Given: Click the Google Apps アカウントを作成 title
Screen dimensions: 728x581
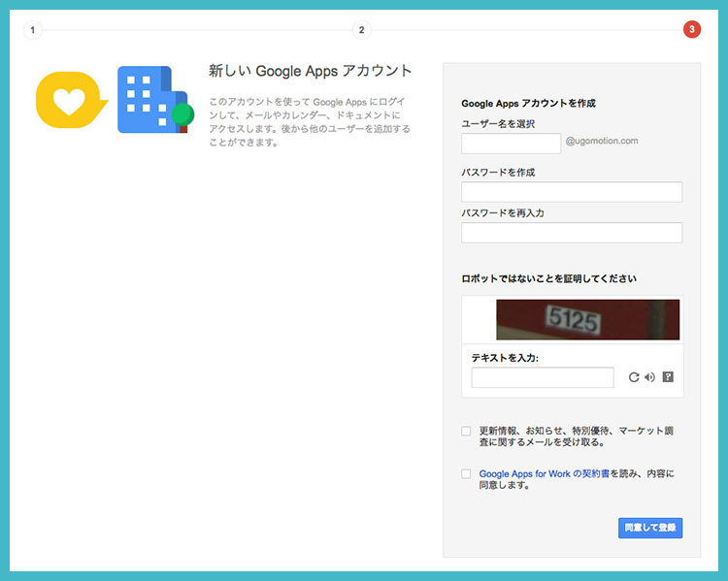Looking at the screenshot, I should [x=528, y=104].
